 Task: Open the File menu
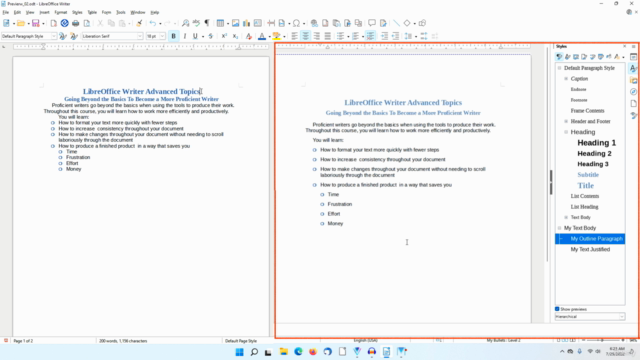coord(5,12)
